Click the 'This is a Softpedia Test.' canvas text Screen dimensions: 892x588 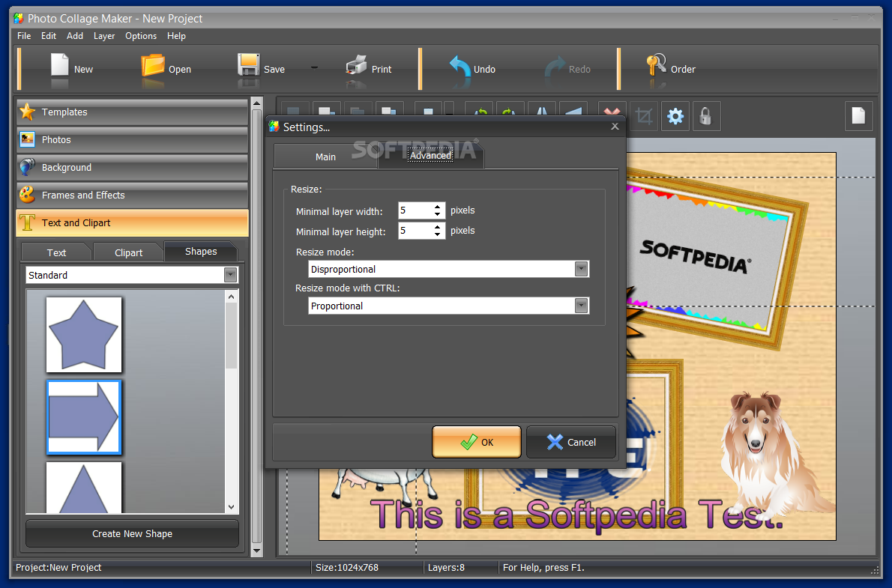pos(576,515)
